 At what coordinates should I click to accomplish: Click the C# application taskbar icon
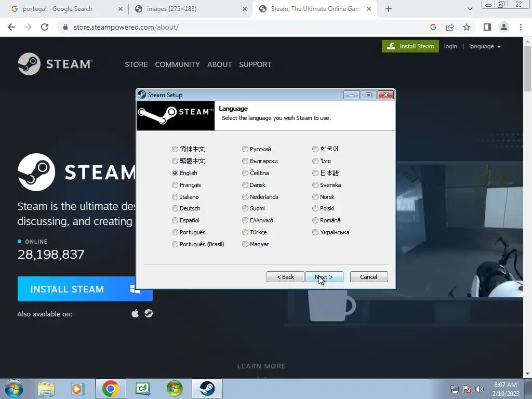(x=142, y=389)
